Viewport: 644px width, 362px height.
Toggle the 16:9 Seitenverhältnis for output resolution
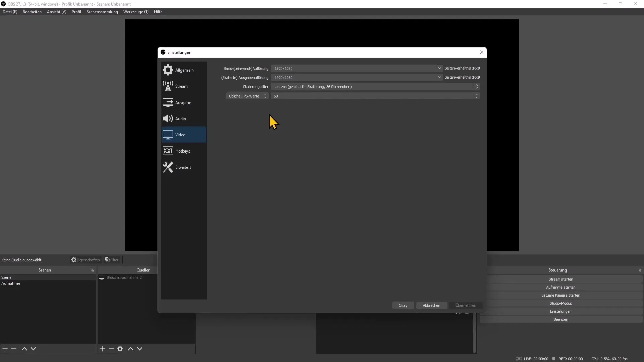[462, 77]
